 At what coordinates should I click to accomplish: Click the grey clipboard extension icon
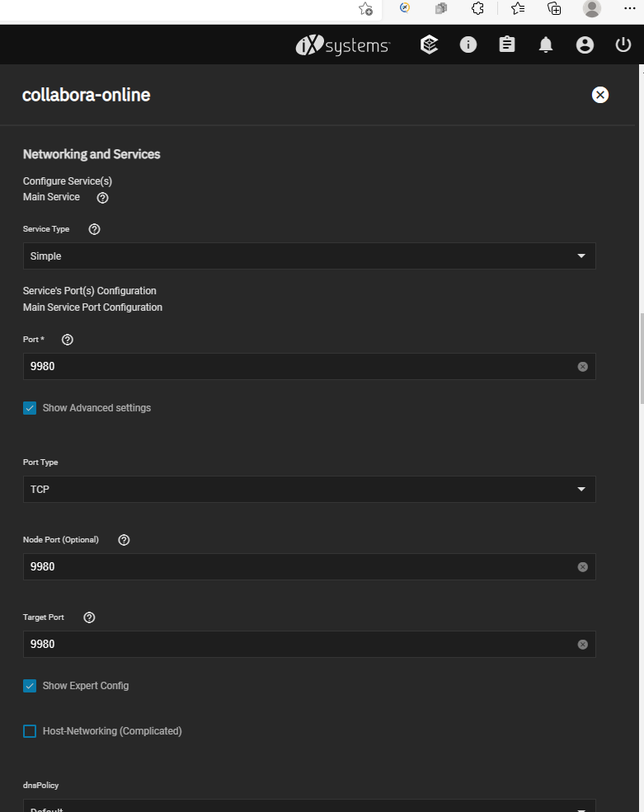441,8
